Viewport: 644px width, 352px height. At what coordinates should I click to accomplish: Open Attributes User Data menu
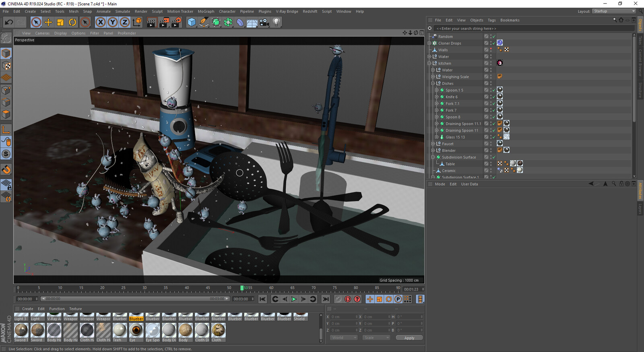[469, 184]
